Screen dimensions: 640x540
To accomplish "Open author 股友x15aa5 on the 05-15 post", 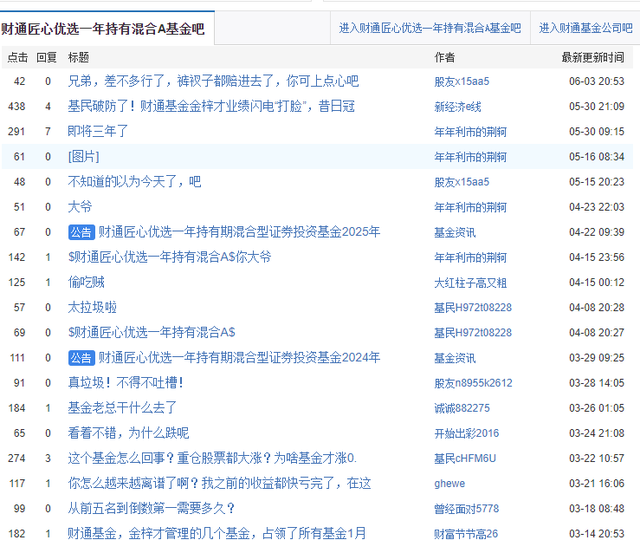I will tap(462, 182).
